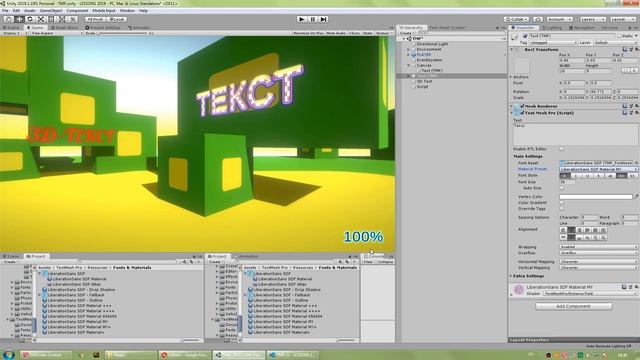Enable Underline font style button
The height and width of the screenshot is (360, 640).
pos(587,176)
